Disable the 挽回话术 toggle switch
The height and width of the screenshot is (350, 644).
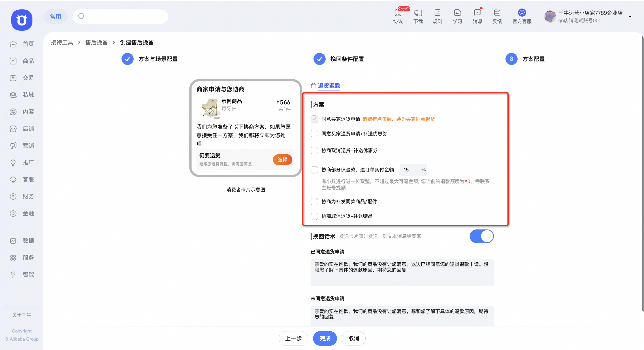482,236
